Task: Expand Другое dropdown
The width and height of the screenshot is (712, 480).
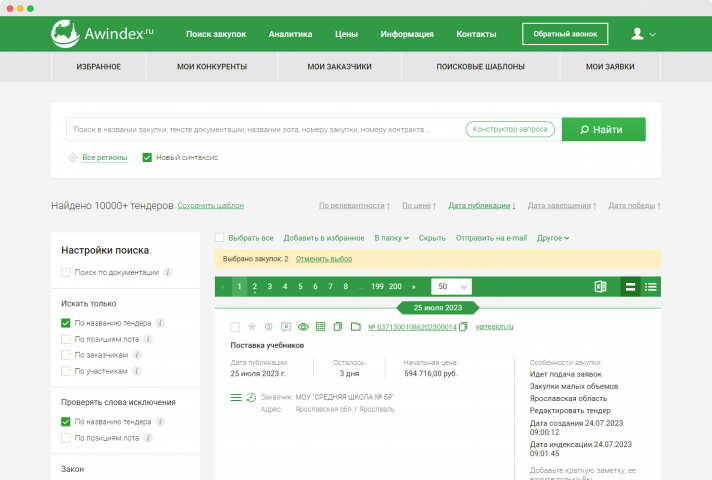Action: 553,238
